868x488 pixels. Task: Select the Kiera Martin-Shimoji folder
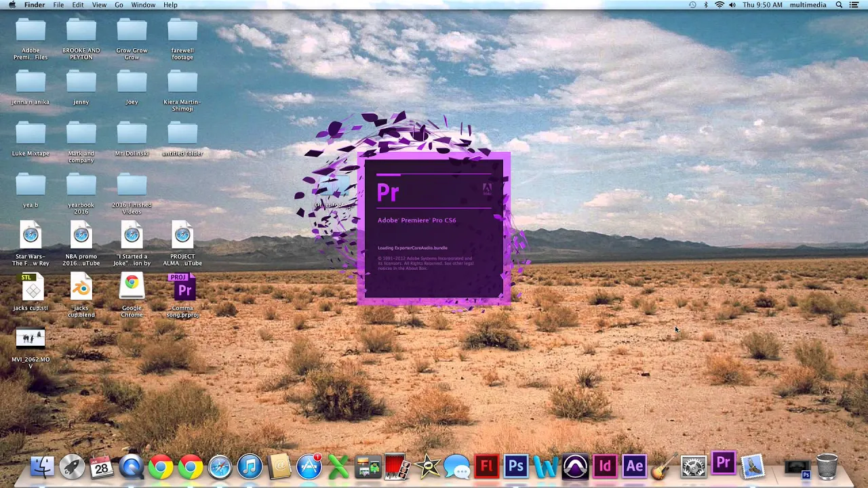coord(182,91)
